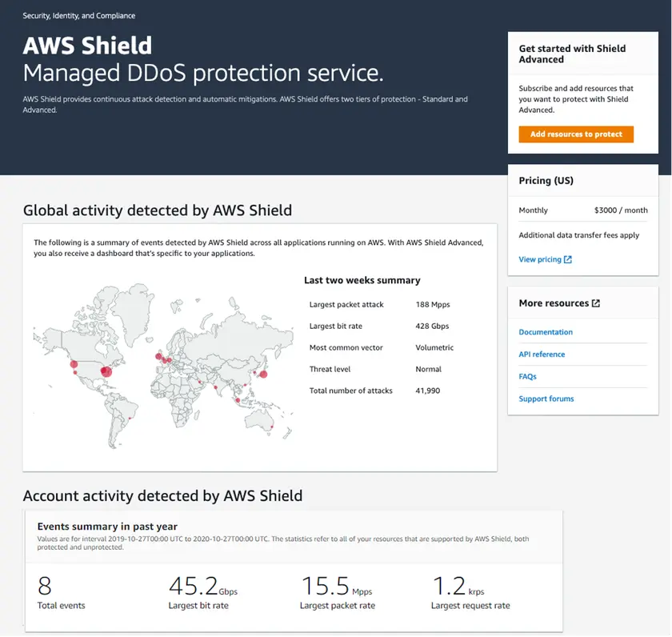Select the attack marker over India
Screen dimensions: 672x637
point(216,387)
